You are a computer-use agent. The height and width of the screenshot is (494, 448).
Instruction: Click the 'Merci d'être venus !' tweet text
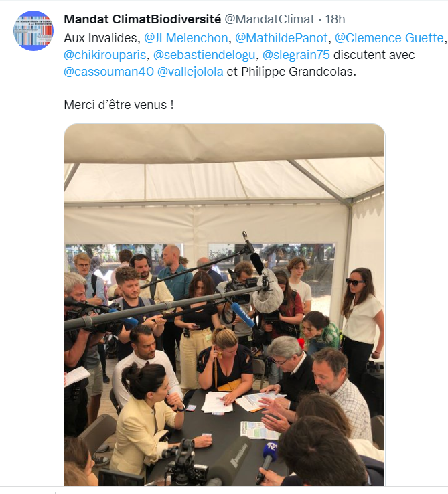coord(119,105)
